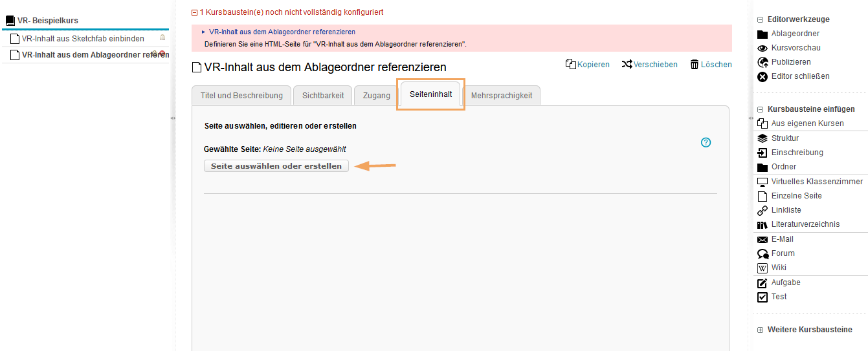Select VR-Inhalt aus dem Ablageordner tree node
Screen dimensions: 868x351
tap(95, 55)
